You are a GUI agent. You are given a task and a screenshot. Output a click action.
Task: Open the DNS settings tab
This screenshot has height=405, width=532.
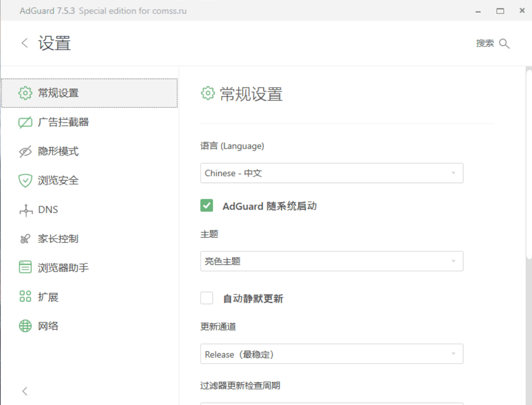90,210
